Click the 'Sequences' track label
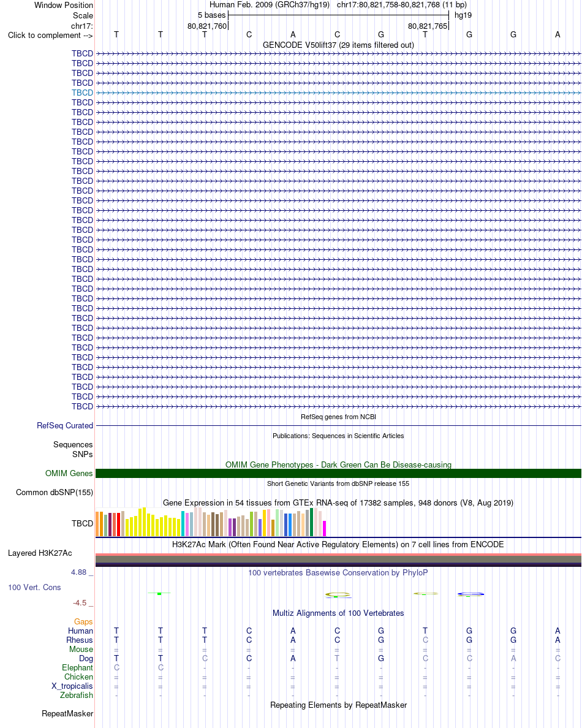 [73, 445]
